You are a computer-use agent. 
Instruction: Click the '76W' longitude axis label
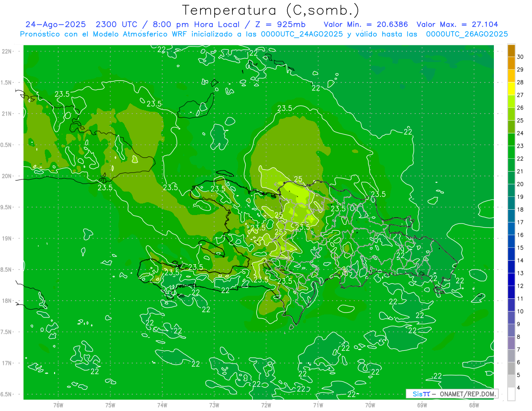tap(58, 405)
